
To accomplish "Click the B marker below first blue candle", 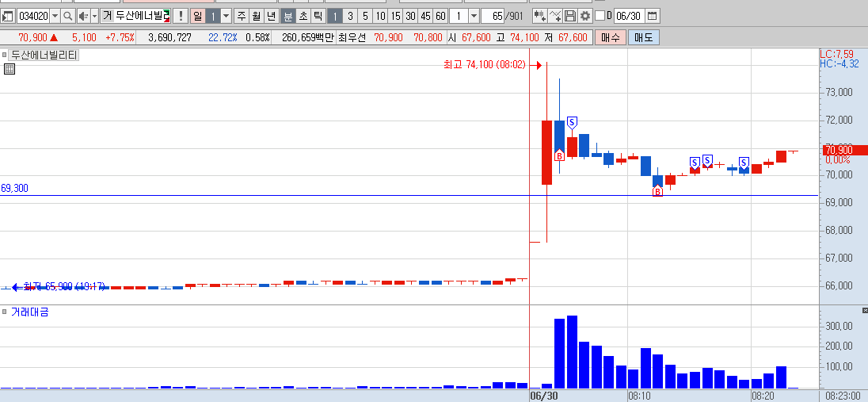I will pyautogui.click(x=559, y=155).
